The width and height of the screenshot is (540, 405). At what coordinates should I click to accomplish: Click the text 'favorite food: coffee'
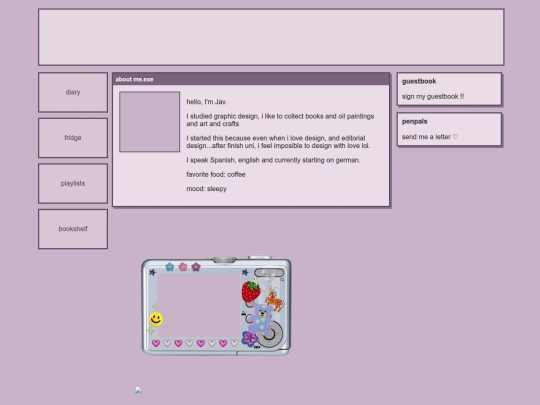[216, 175]
